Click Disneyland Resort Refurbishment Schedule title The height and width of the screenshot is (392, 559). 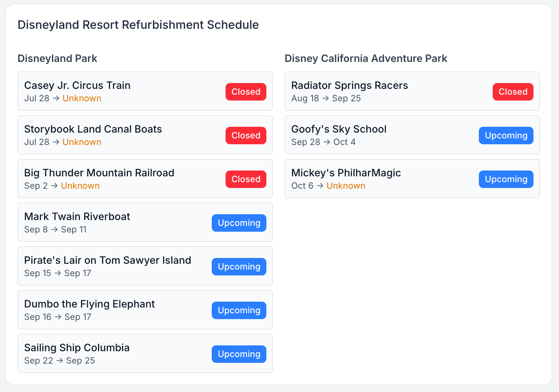point(138,25)
